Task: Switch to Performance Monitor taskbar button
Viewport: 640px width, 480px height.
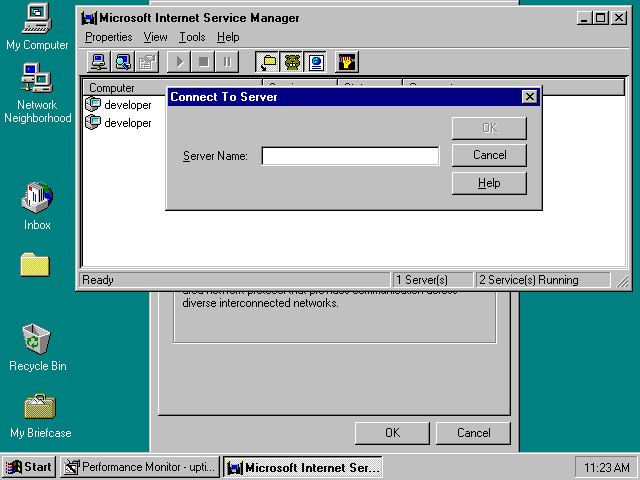Action: (140, 467)
